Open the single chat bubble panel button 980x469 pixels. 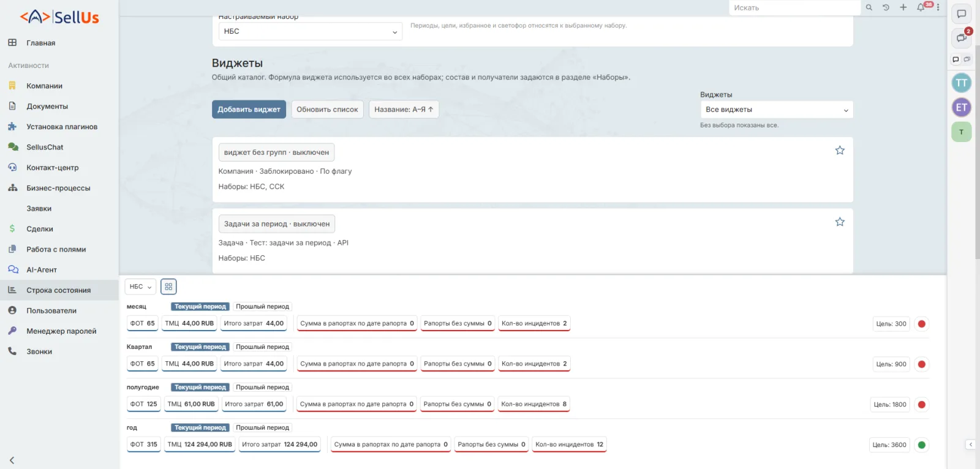coord(962,14)
